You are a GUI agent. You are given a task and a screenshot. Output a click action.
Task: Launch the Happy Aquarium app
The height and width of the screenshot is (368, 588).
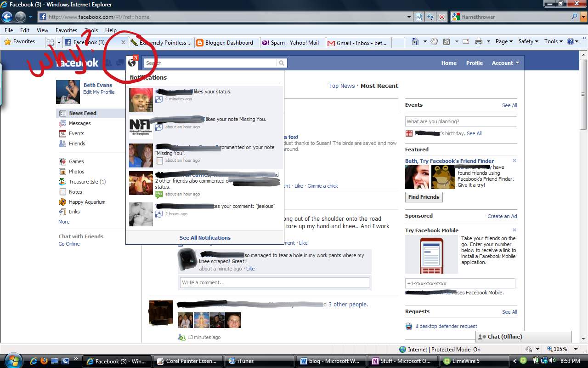tap(87, 202)
